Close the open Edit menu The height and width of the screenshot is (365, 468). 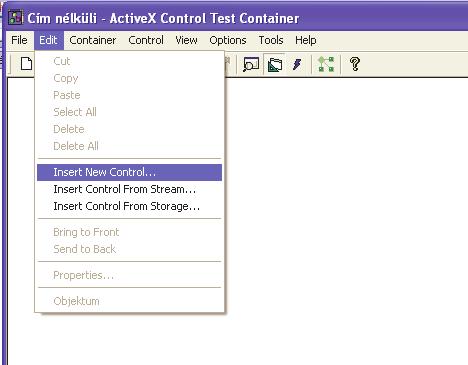[48, 40]
